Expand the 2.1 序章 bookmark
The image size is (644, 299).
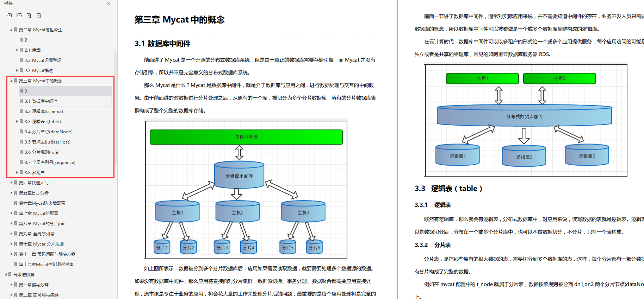click(17, 50)
